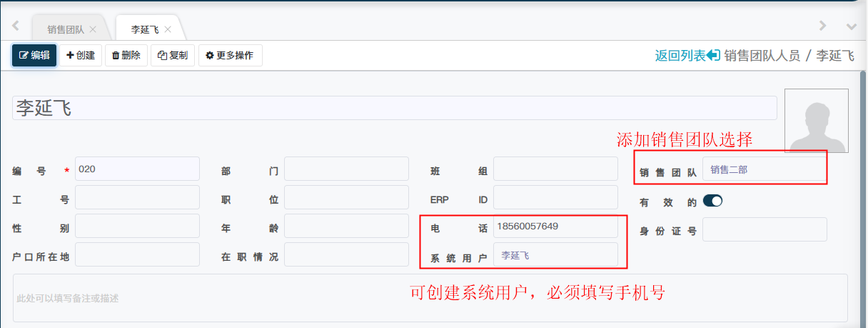Click the 编号 number field

coord(137,169)
